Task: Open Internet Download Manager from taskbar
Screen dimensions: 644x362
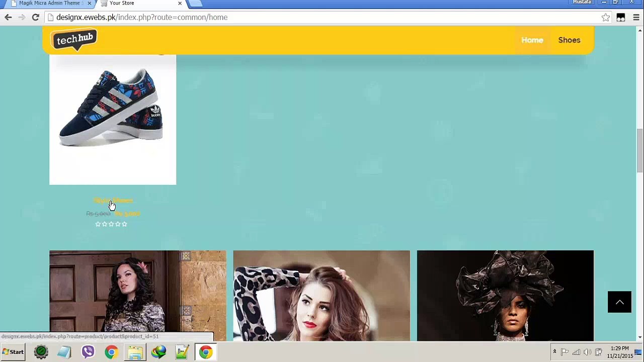Action: click(x=158, y=352)
